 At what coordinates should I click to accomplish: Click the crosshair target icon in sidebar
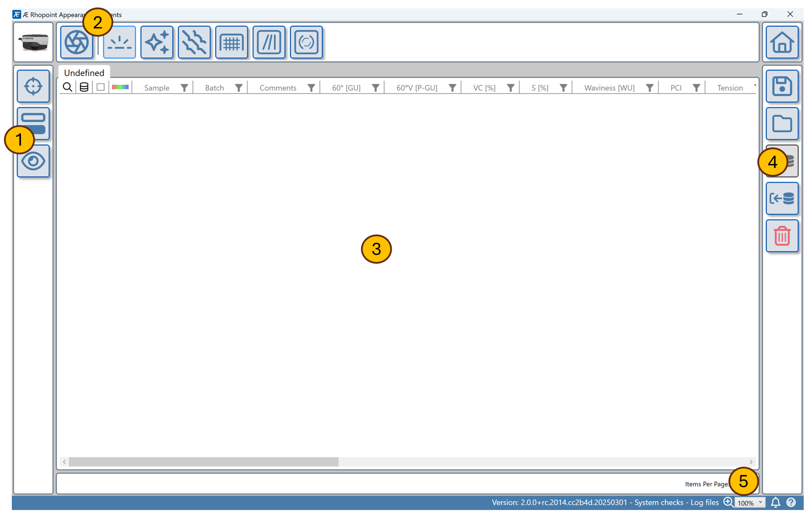coord(33,86)
